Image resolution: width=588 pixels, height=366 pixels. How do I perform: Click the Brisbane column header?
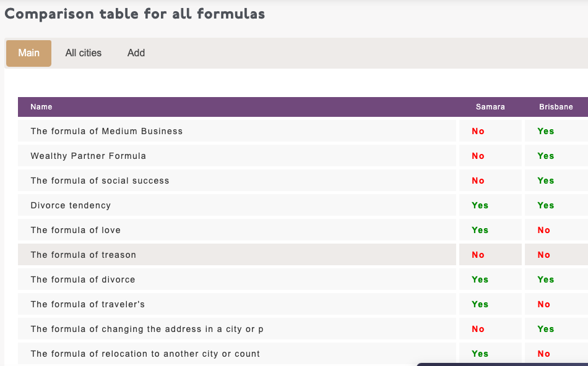556,107
